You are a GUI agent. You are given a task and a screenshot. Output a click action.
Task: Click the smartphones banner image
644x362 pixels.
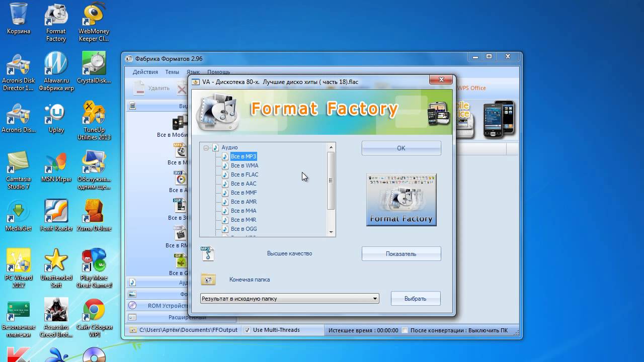tap(499, 120)
